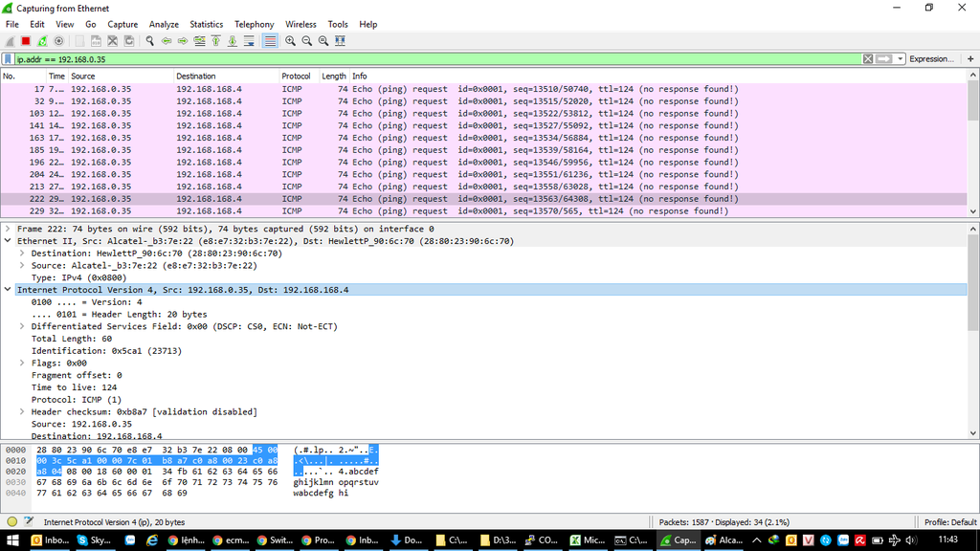Click the resize columns icon
Viewport: 980px width, 551px height.
click(x=340, y=41)
